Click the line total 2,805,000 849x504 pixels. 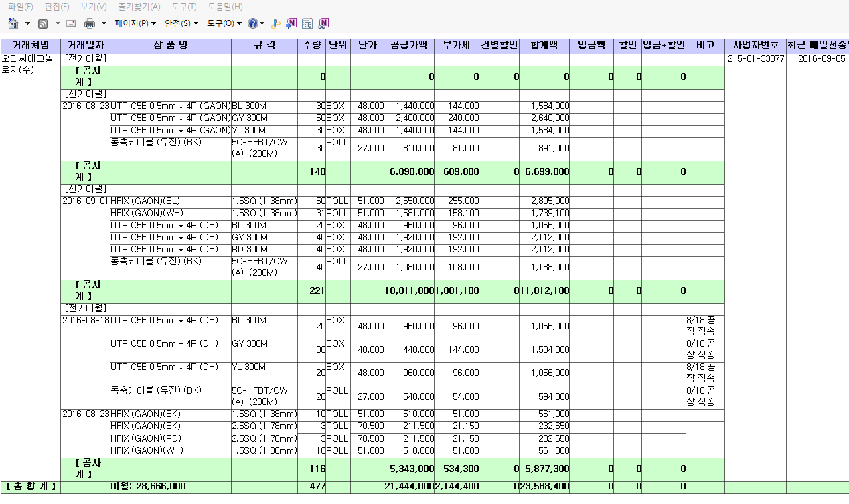550,201
